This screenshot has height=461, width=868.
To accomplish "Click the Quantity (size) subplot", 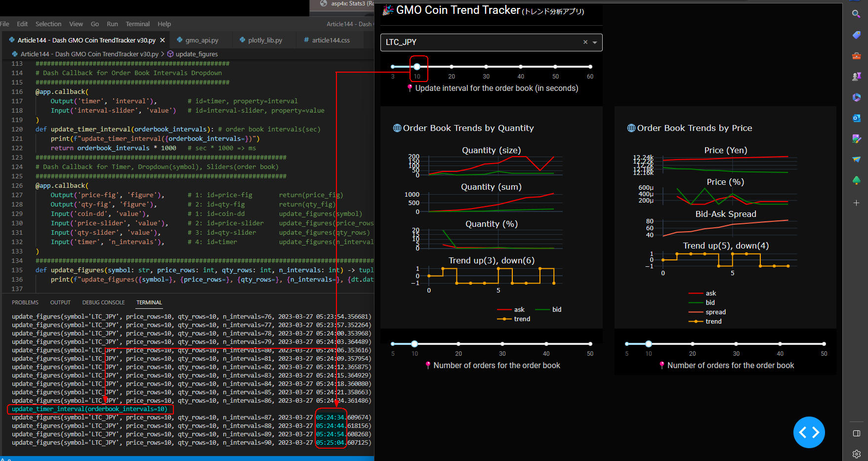I will click(x=496, y=166).
